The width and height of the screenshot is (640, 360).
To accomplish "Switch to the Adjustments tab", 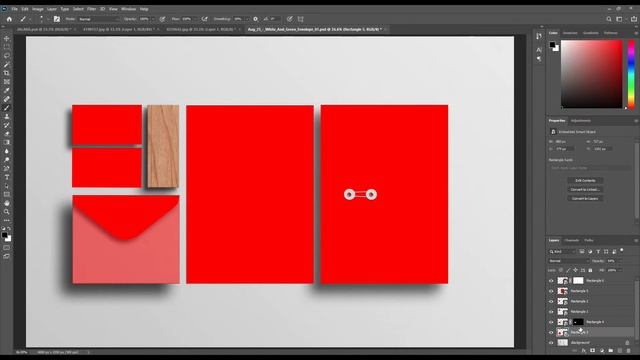I will (580, 121).
